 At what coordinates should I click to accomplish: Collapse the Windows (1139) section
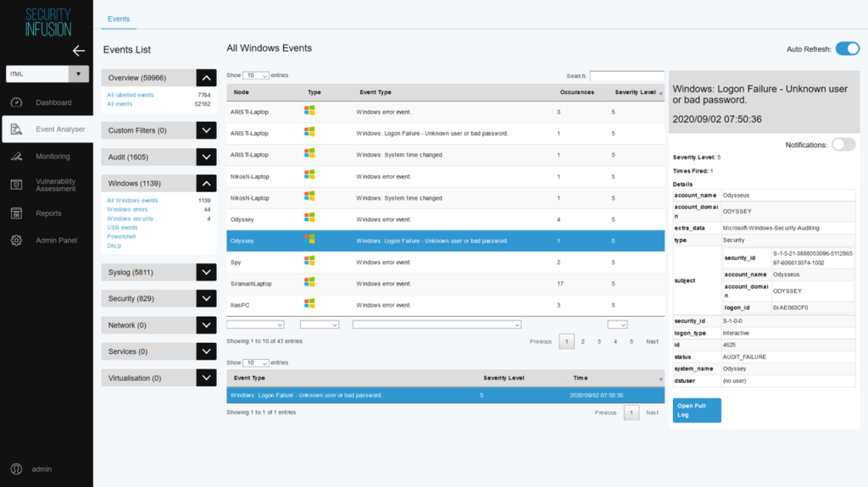[206, 183]
